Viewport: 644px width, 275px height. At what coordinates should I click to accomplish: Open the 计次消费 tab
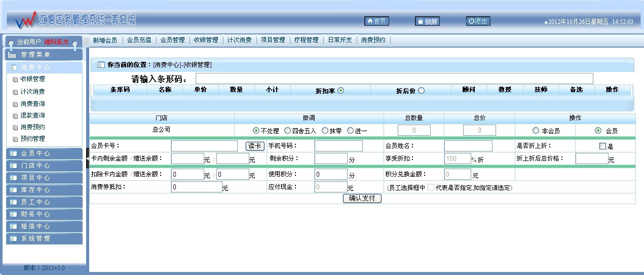(239, 40)
